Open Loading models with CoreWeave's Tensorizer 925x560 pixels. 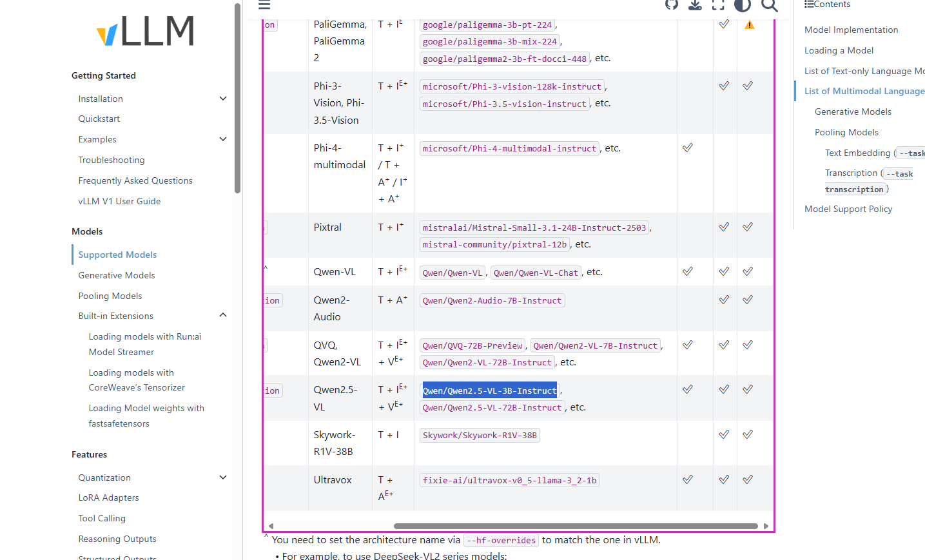(x=137, y=380)
